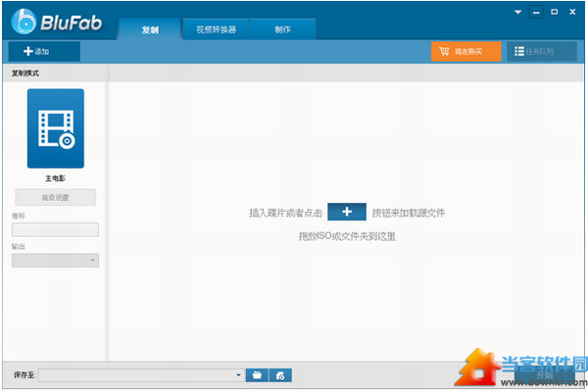
Task: Click the 拖放ISO或文件夹到这里 hint text
Action: [347, 236]
